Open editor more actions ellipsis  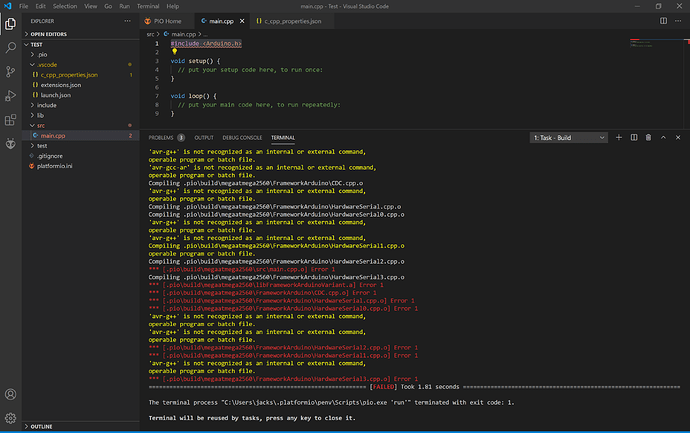tap(678, 21)
